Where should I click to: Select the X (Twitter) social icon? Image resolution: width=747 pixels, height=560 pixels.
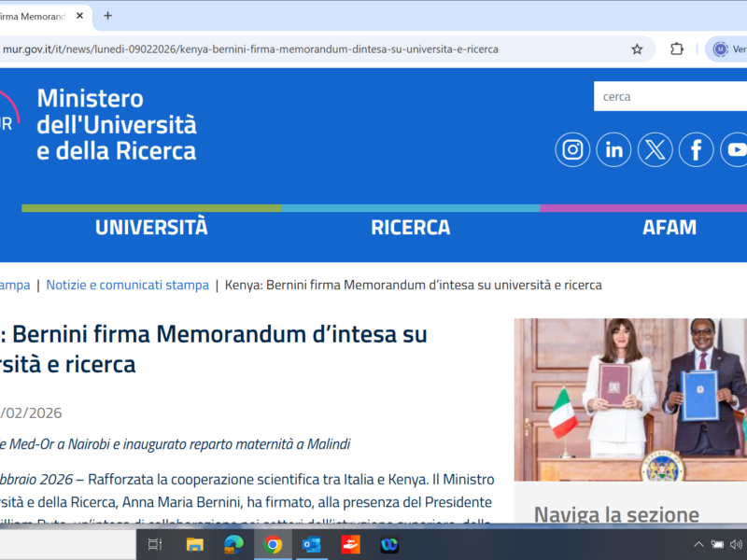pyautogui.click(x=655, y=149)
